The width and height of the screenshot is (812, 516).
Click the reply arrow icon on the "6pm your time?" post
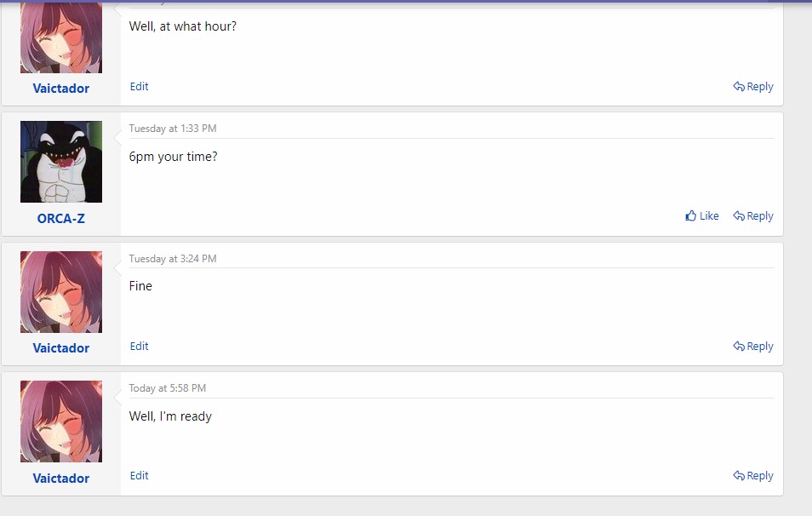tap(739, 216)
